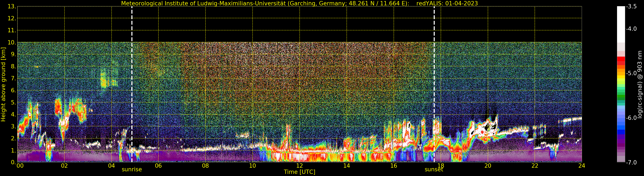Click the -3.5 colorbar tick value
The image size is (644, 176).
pyautogui.click(x=631, y=6)
